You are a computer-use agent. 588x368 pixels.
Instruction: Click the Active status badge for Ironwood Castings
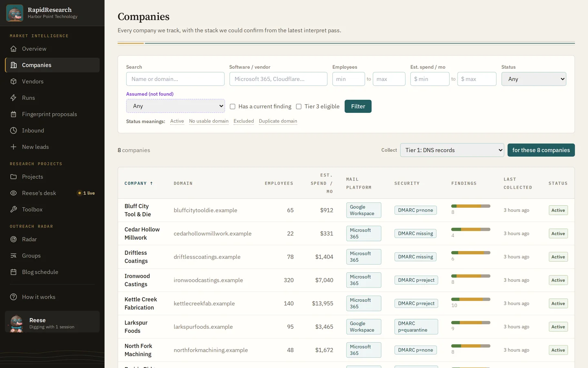pos(558,280)
